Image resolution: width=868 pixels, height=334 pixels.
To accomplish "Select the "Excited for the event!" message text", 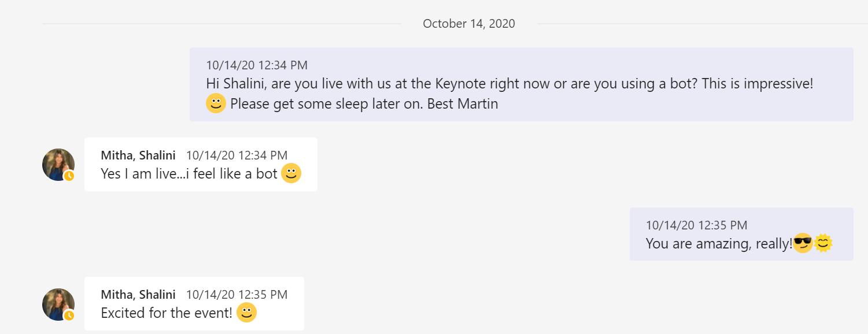I will pos(167,313).
